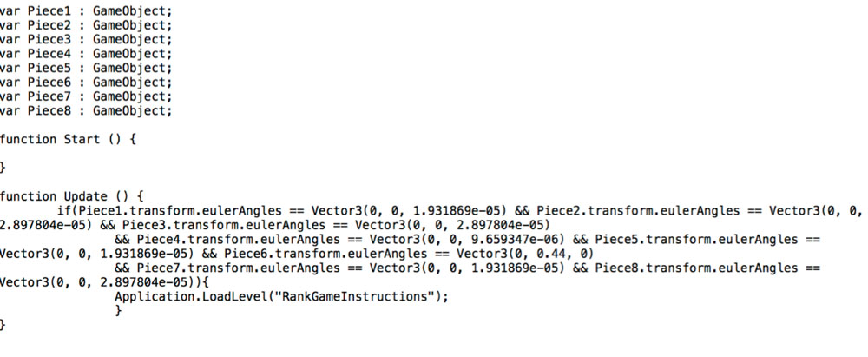Place cursor on var Piece2 declaration
The width and height of the screenshot is (868, 357).
tap(86, 25)
